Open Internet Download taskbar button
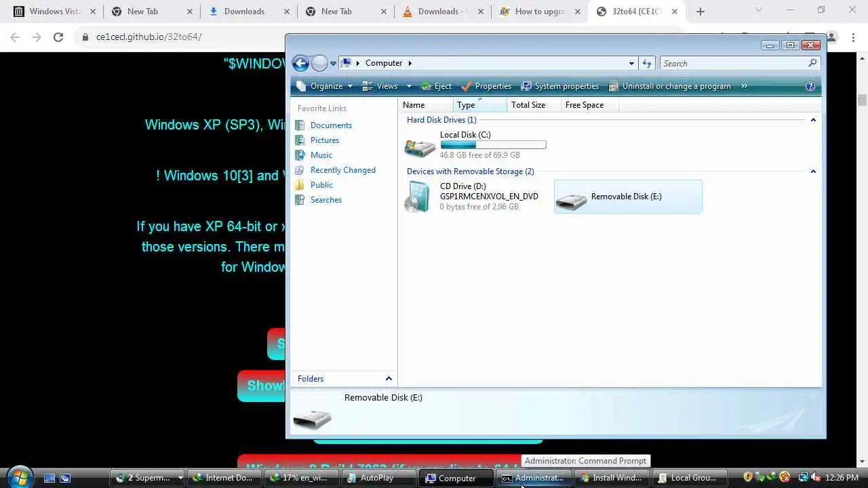Image resolution: width=868 pixels, height=488 pixels. click(224, 478)
